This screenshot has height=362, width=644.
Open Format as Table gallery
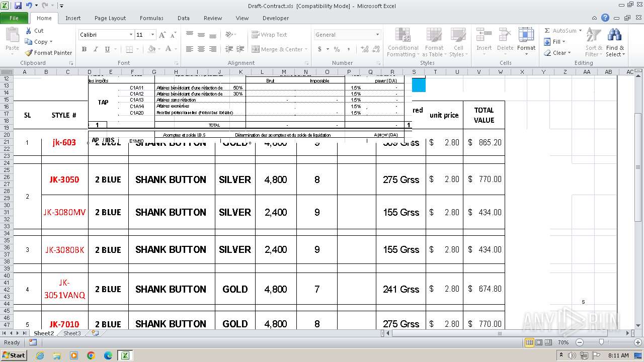434,43
